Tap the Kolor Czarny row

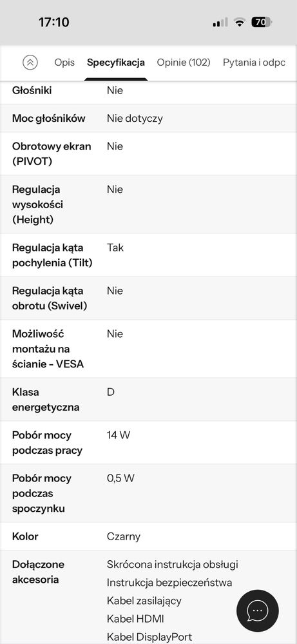tap(148, 536)
